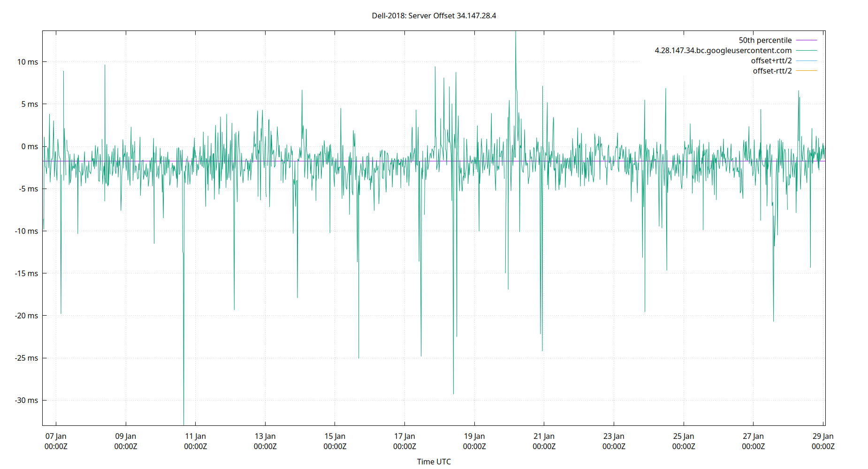The height and width of the screenshot is (469, 868).
Task: Toggle the "50th percentile" legend entry
Action: [x=765, y=40]
